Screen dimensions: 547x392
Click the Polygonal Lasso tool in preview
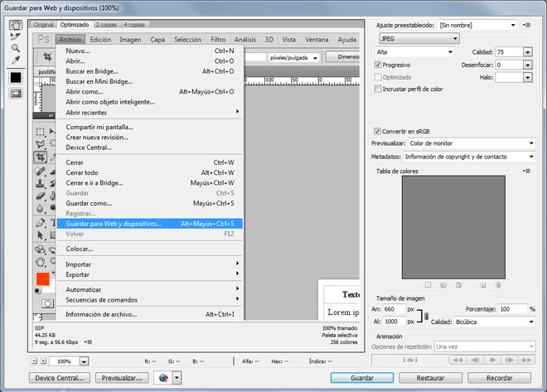tap(41, 144)
